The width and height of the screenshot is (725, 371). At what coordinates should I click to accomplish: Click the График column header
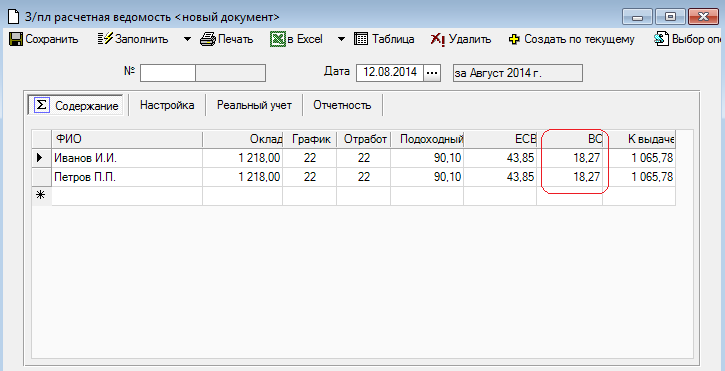[309, 139]
